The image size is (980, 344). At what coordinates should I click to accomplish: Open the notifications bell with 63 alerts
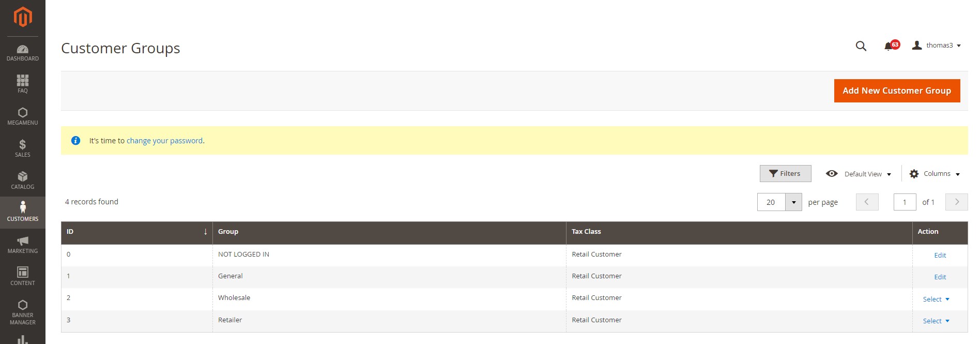(x=890, y=46)
